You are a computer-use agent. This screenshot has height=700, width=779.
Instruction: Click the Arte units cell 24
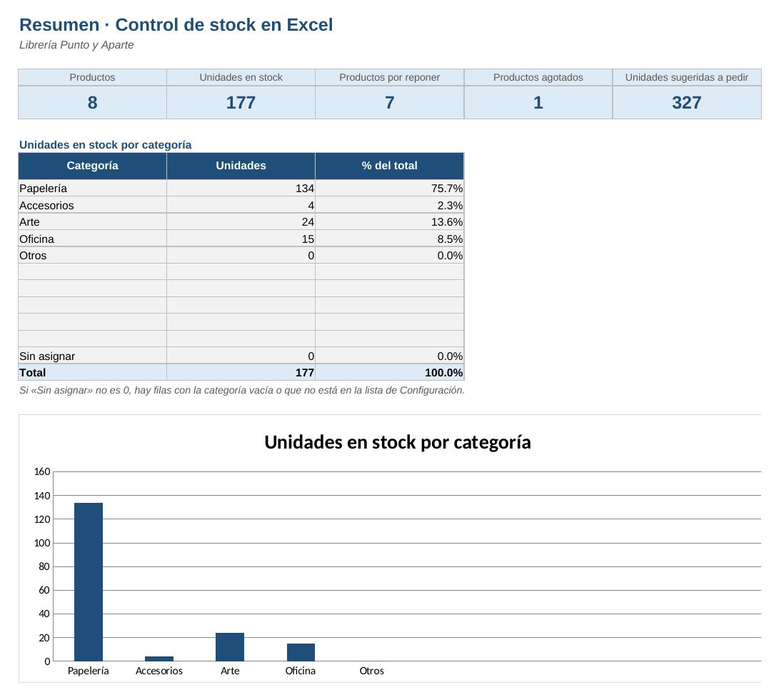(241, 221)
